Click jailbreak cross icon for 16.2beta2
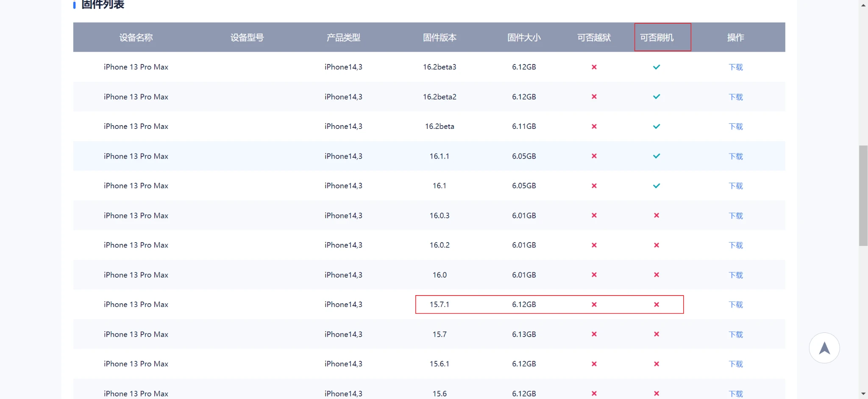Image resolution: width=868 pixels, height=399 pixels. pos(594,97)
